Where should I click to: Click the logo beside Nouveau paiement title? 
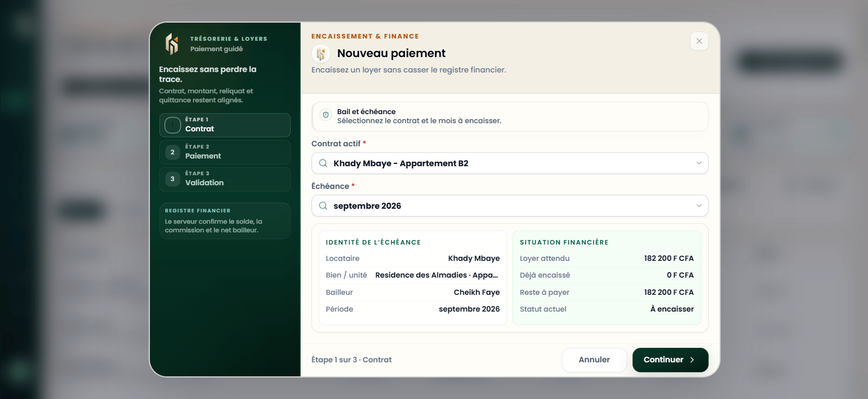tap(321, 54)
